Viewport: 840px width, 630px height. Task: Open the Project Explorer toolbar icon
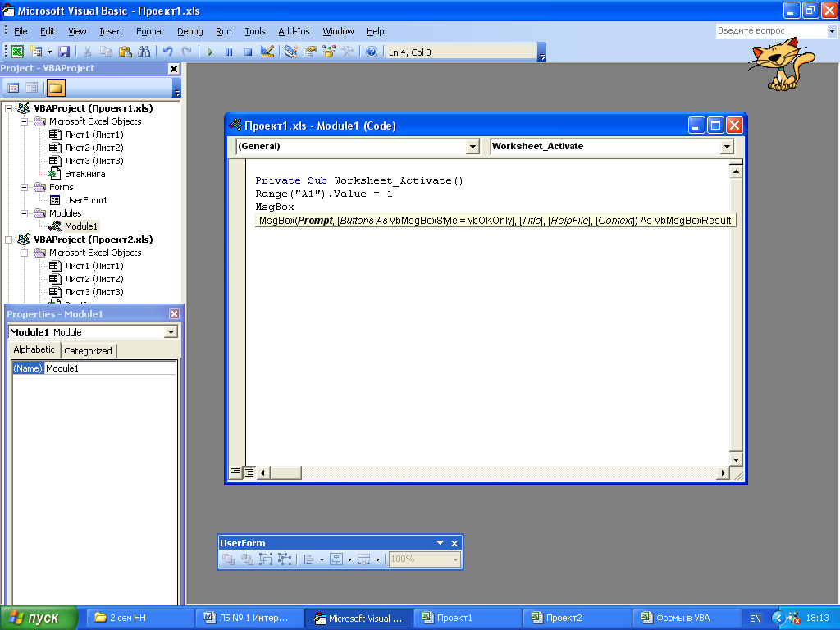pyautogui.click(x=291, y=52)
